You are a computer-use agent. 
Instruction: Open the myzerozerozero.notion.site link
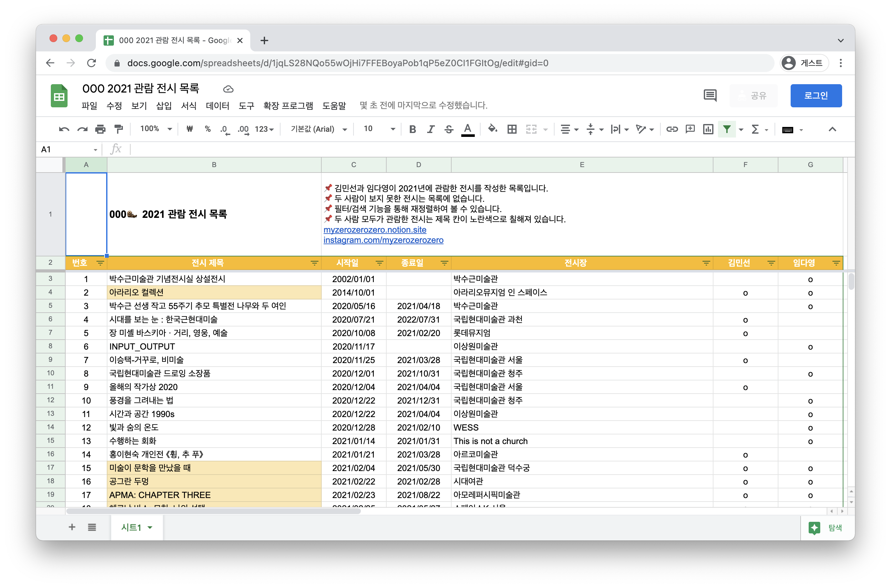tap(374, 230)
